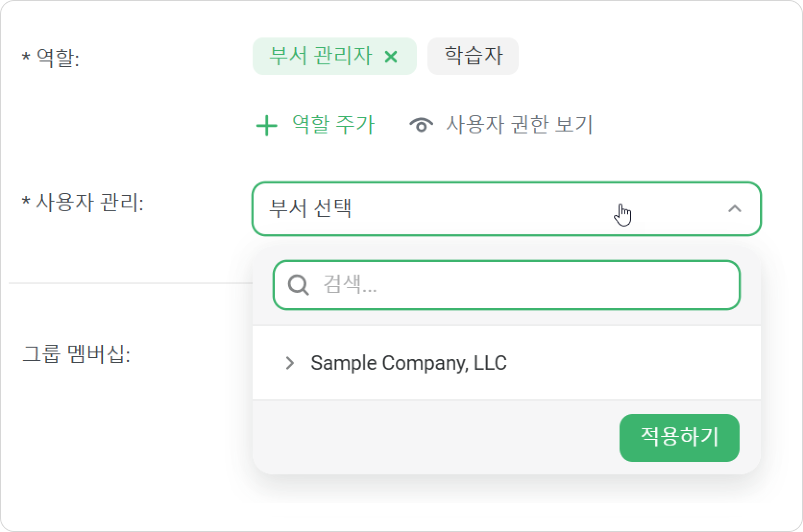Remove the 부서 관리자 role tag
Screen dimensions: 803x532
[391, 57]
